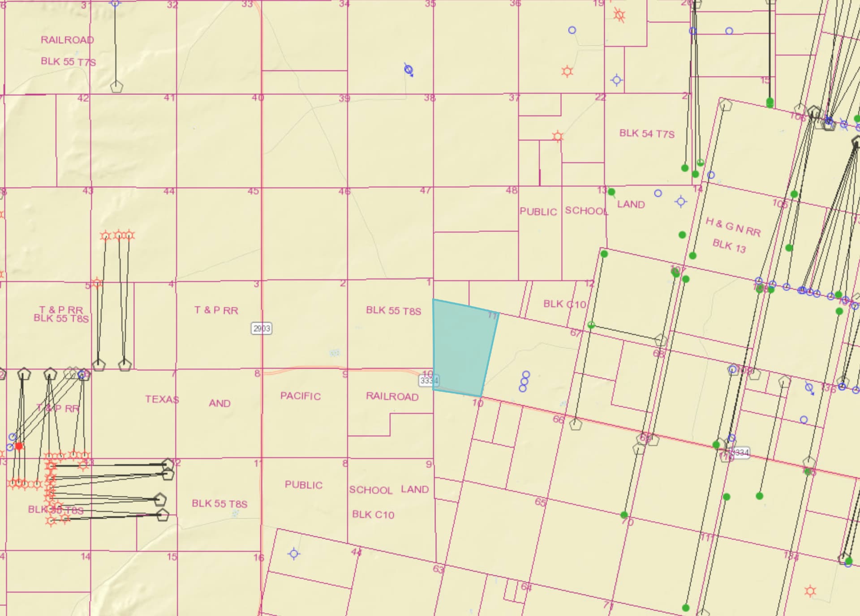Screen dimensions: 860x616
Task: Select green well dot above section 70 label
Action: point(624,515)
